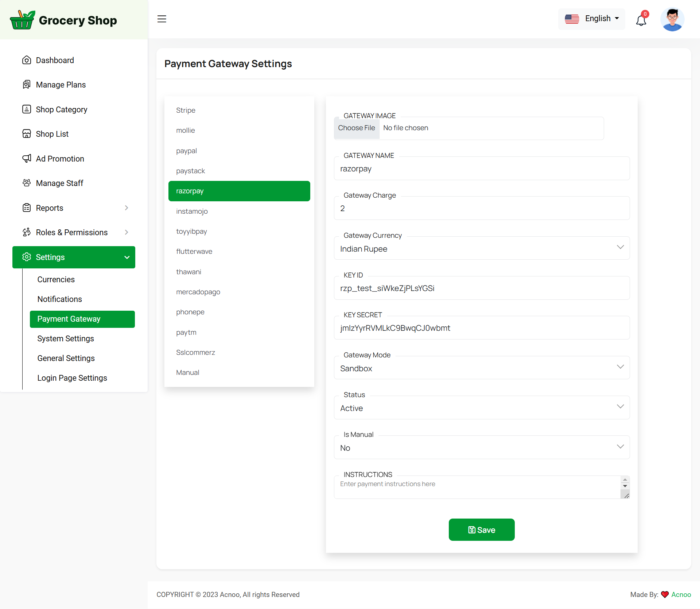Change the Status Active dropdown
700x609 pixels.
pos(481,408)
